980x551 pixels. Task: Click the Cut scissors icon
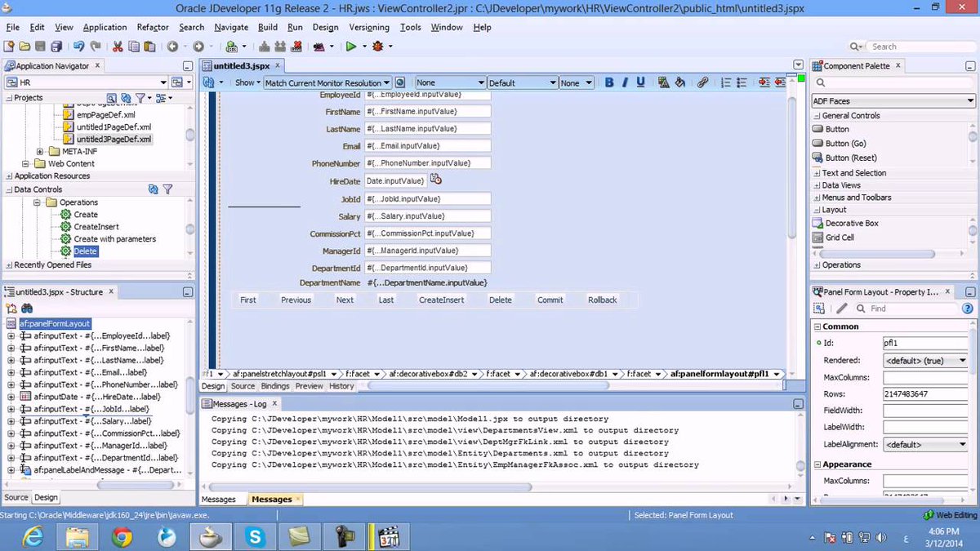point(118,47)
